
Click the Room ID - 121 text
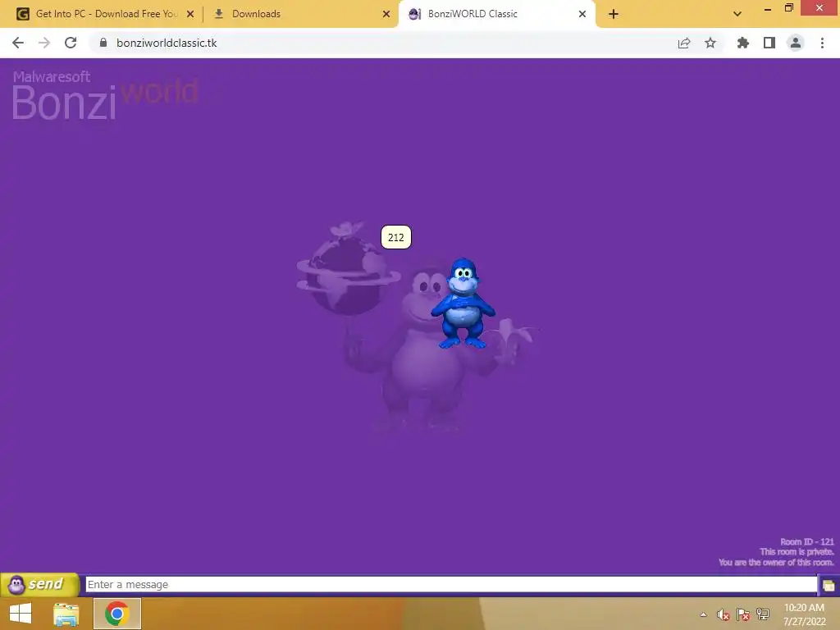pyautogui.click(x=807, y=541)
